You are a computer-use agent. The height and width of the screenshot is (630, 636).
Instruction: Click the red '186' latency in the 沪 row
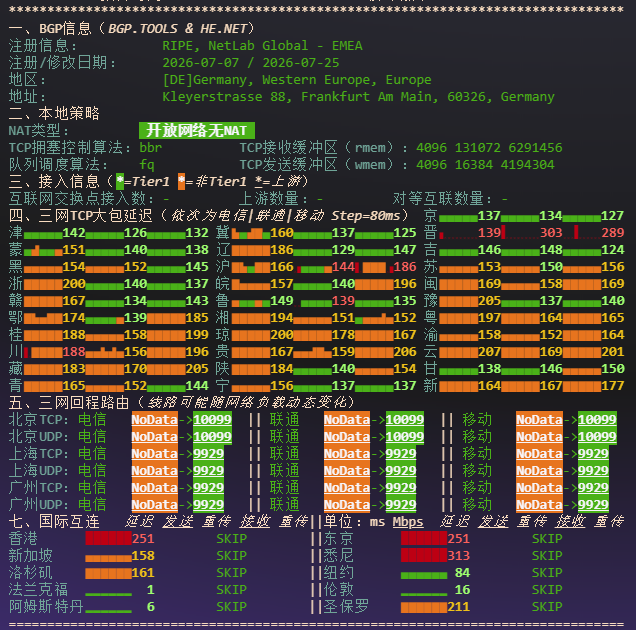pyautogui.click(x=405, y=267)
